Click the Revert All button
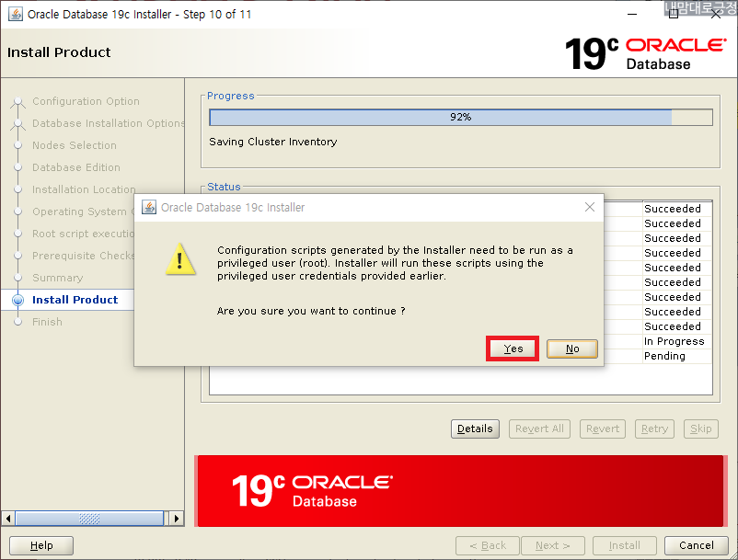Image resolution: width=738 pixels, height=560 pixels. 539,429
